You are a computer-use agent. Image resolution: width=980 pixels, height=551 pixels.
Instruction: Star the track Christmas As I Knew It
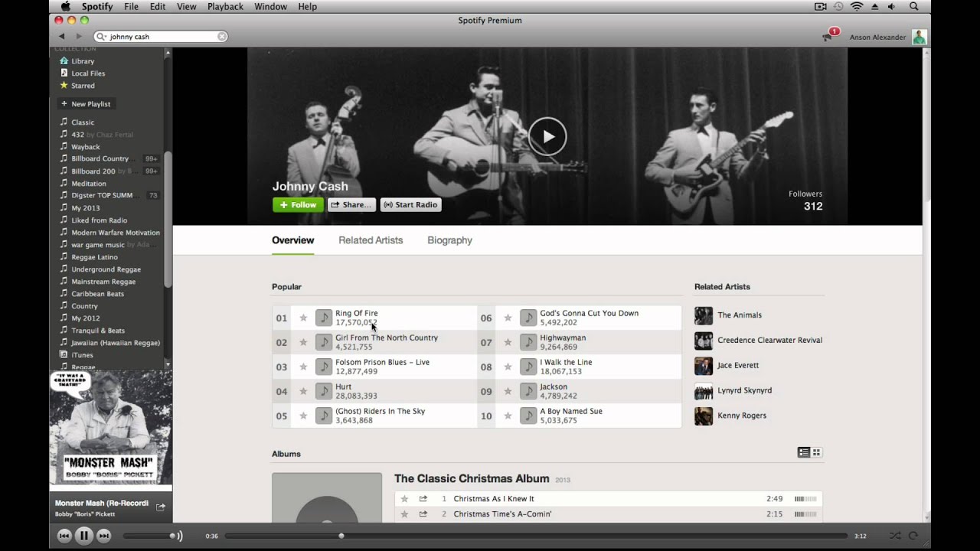pos(404,499)
